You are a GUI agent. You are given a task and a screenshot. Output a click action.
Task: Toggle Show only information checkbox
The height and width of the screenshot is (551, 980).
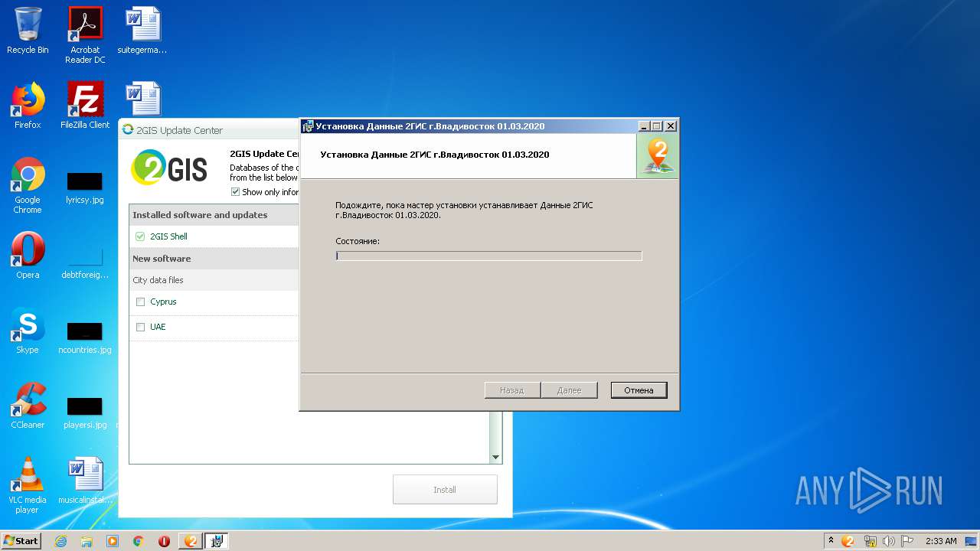pyautogui.click(x=236, y=192)
